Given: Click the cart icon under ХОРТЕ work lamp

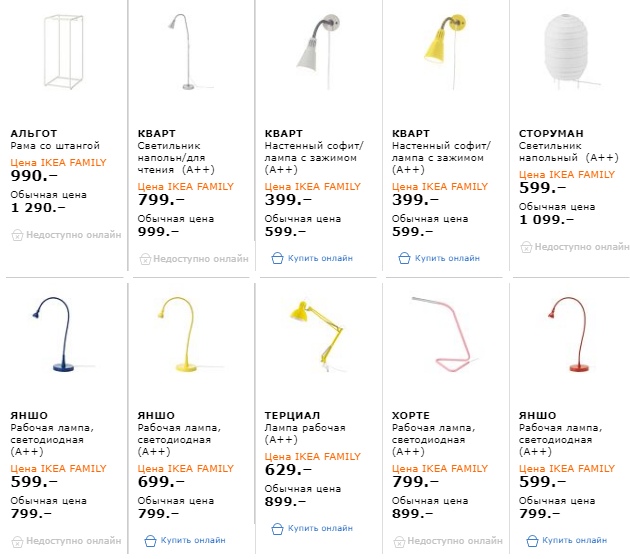Looking at the screenshot, I should click(x=404, y=541).
